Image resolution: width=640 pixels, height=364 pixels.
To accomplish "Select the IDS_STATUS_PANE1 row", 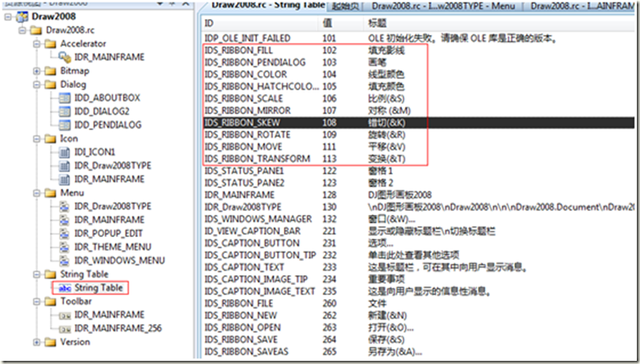I will click(x=419, y=171).
